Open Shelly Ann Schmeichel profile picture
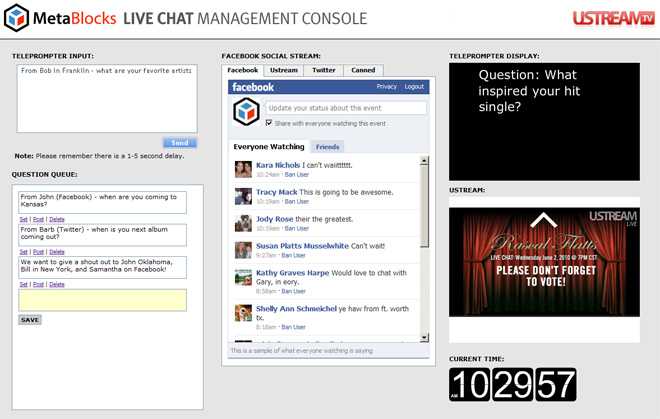 click(243, 313)
